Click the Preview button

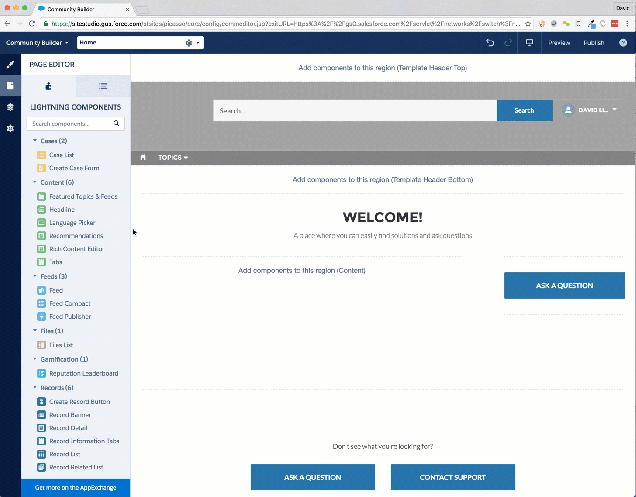click(x=559, y=43)
